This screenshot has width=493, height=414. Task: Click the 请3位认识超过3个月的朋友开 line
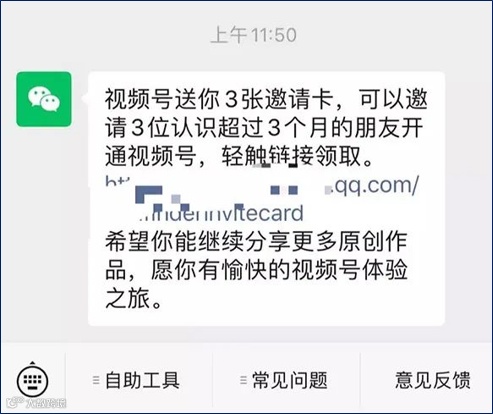coord(264,128)
